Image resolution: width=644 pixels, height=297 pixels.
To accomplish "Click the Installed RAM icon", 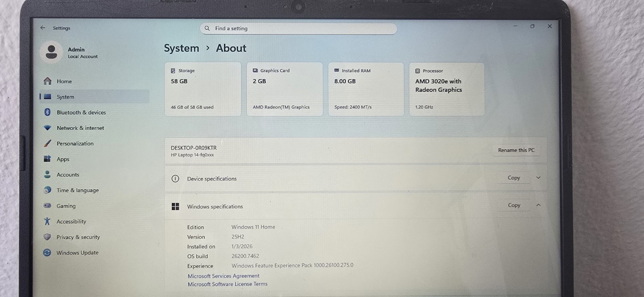I will click(337, 70).
